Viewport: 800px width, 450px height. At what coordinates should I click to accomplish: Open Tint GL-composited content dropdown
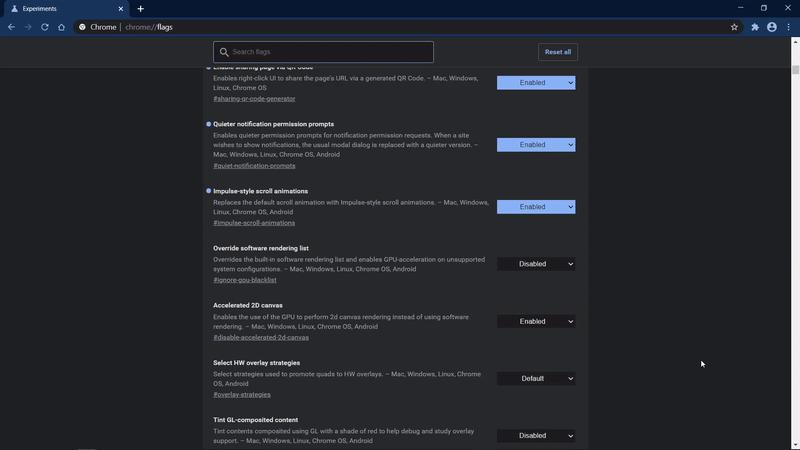coord(536,435)
